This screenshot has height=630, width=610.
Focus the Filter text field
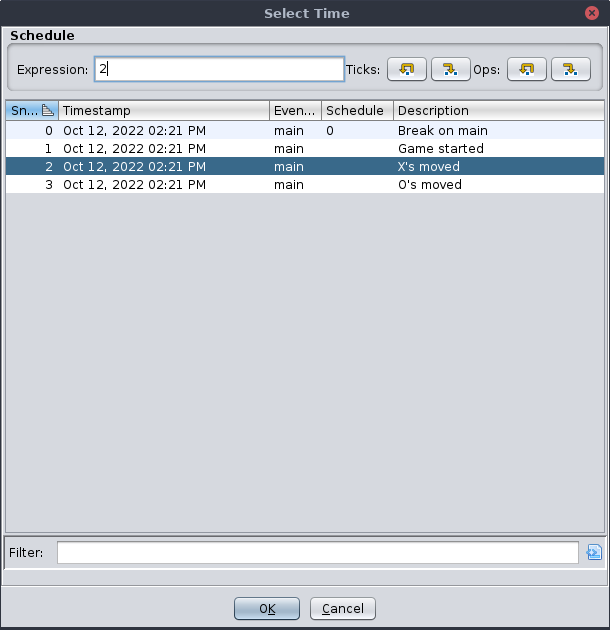click(317, 552)
